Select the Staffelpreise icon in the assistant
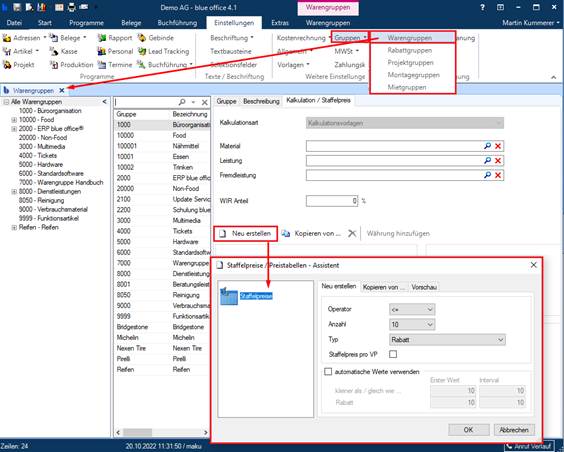Image resolution: width=564 pixels, height=452 pixels. [229, 296]
